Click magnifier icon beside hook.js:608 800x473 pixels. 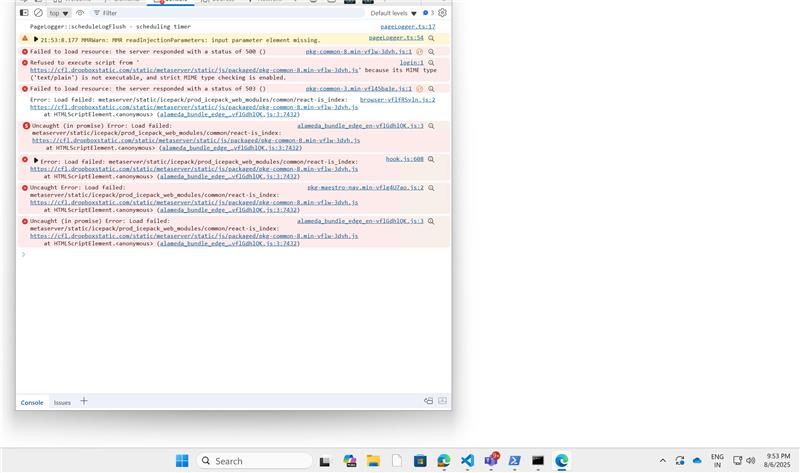pos(432,159)
